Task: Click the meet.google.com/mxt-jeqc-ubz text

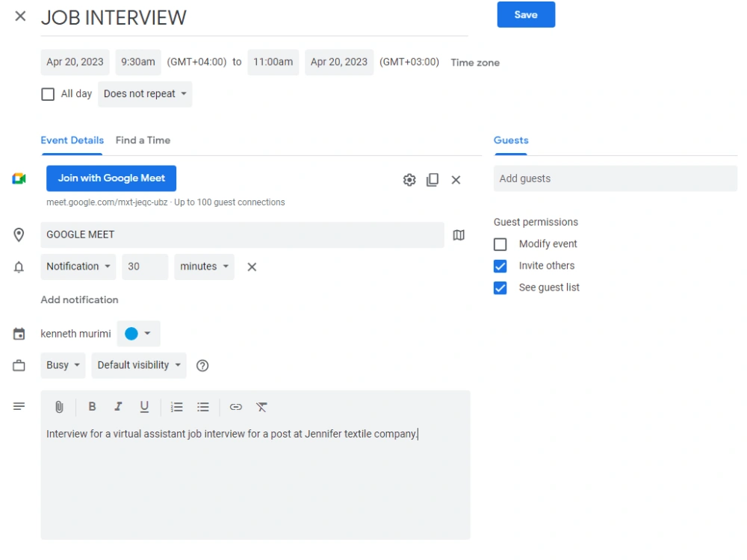Action: (107, 202)
